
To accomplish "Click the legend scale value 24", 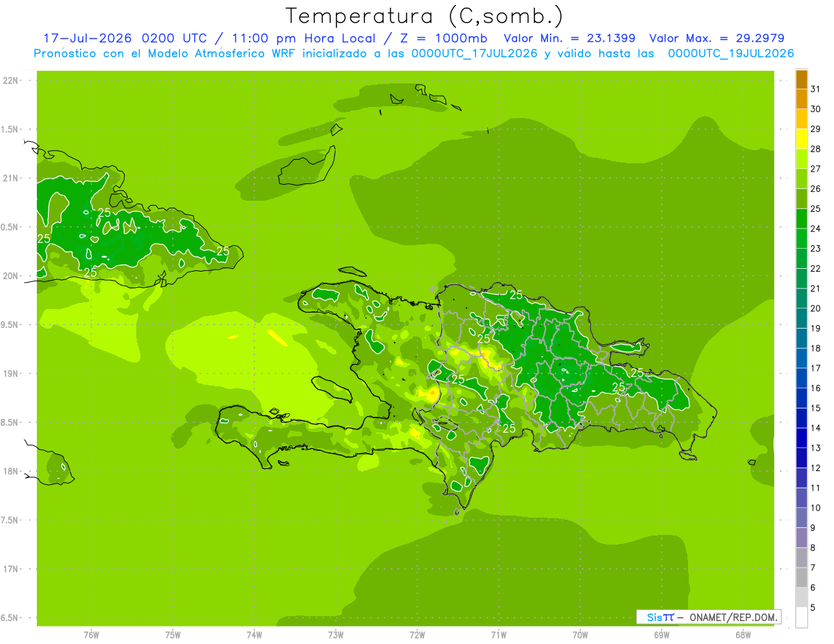I will point(816,229).
